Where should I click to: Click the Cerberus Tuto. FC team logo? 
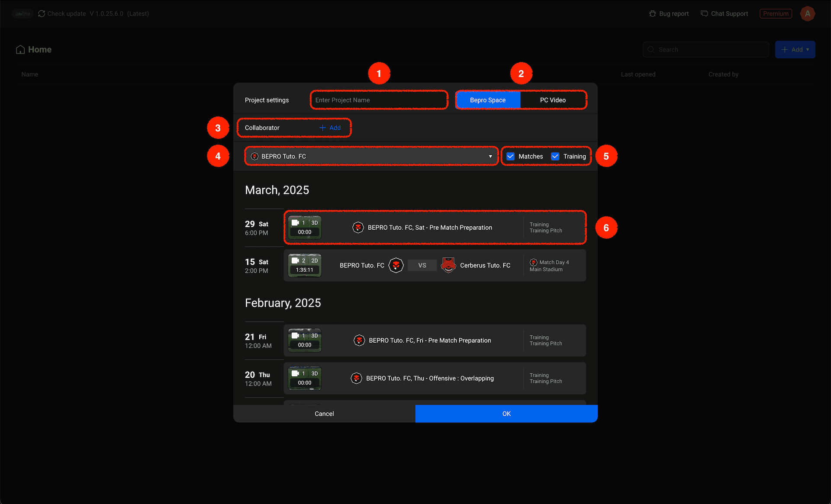(x=448, y=265)
